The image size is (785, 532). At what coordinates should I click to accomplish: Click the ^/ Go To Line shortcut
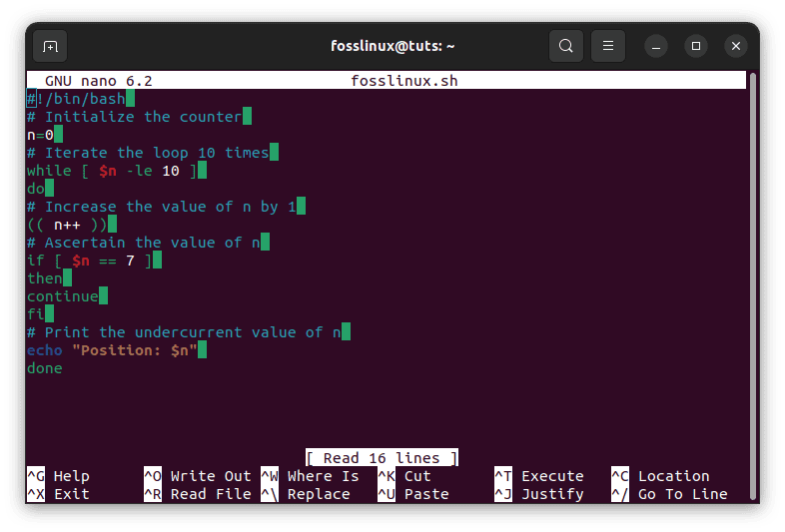[669, 494]
